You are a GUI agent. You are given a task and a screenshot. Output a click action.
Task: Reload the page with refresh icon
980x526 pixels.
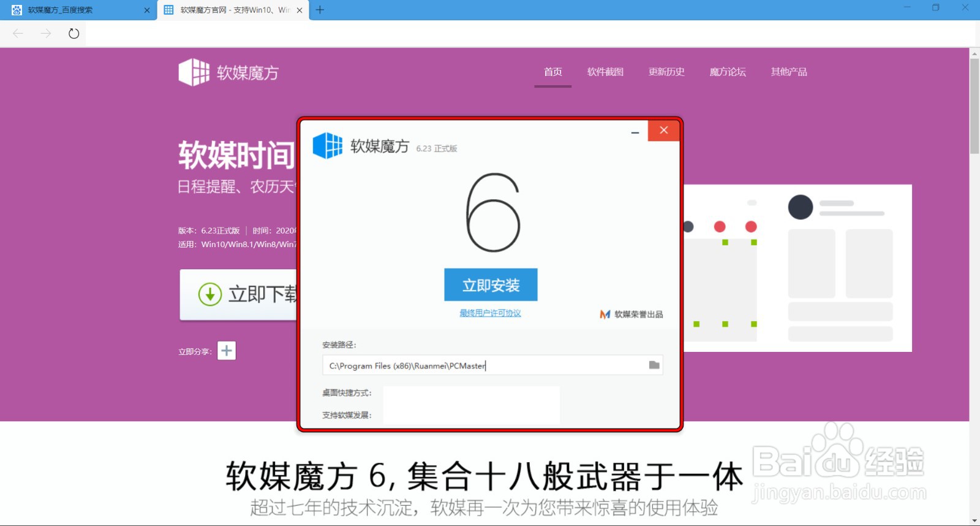(x=74, y=33)
